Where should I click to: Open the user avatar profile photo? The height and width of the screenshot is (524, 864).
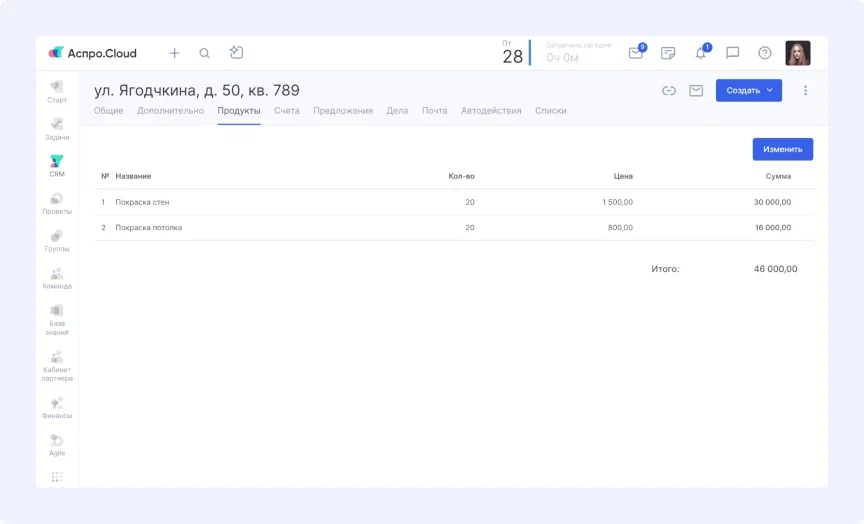coord(797,53)
